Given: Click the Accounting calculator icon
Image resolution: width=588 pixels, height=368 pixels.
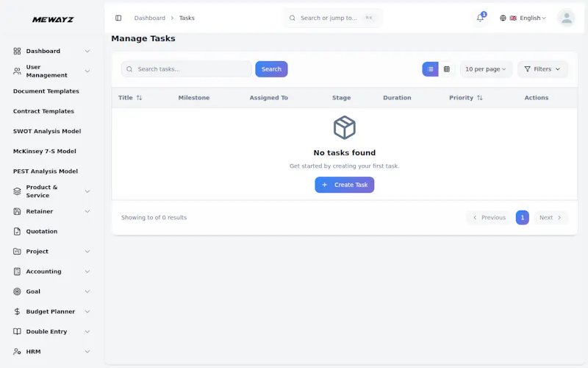Looking at the screenshot, I should pos(17,272).
